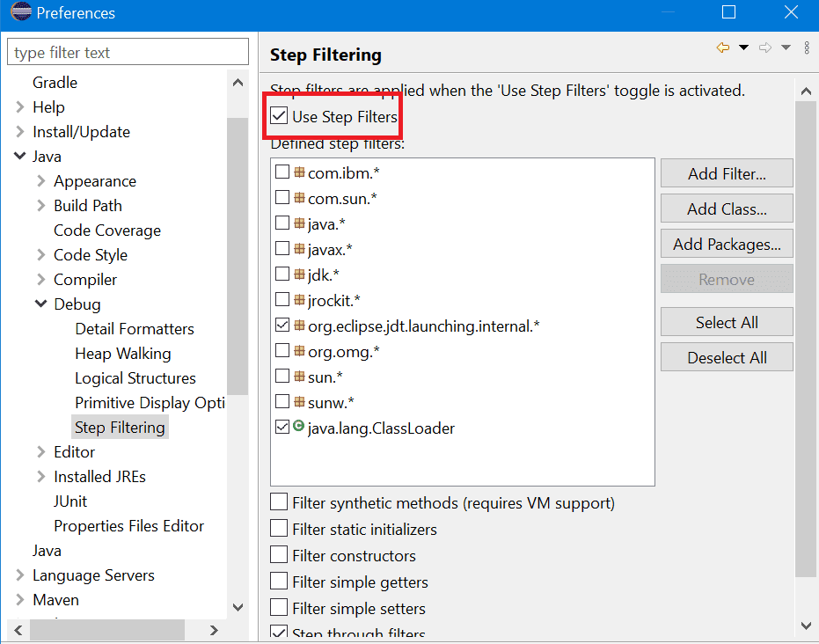Click the class icon beside java.lang.ClassLoader
Viewport: 819px width, 644px height.
pos(299,428)
